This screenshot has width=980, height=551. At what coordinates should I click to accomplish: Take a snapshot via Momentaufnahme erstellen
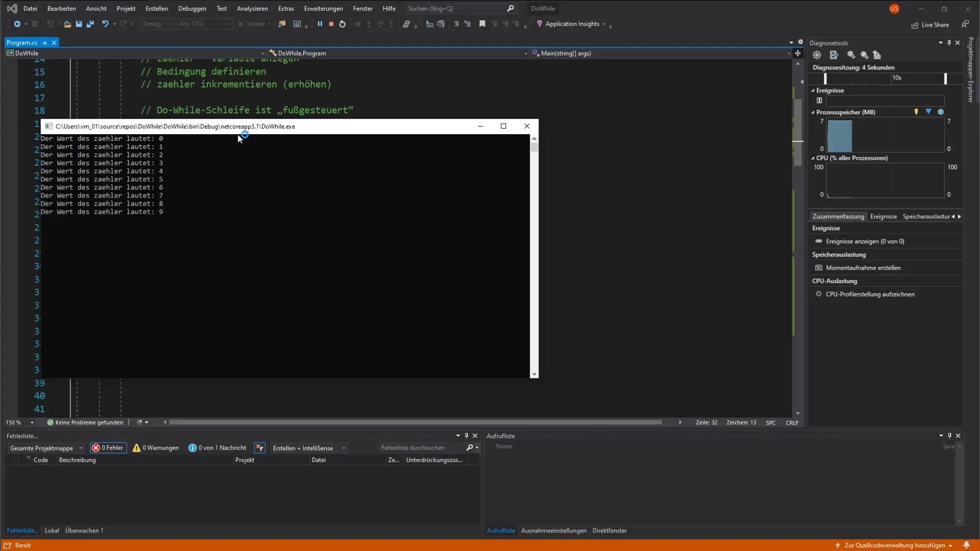(x=863, y=268)
